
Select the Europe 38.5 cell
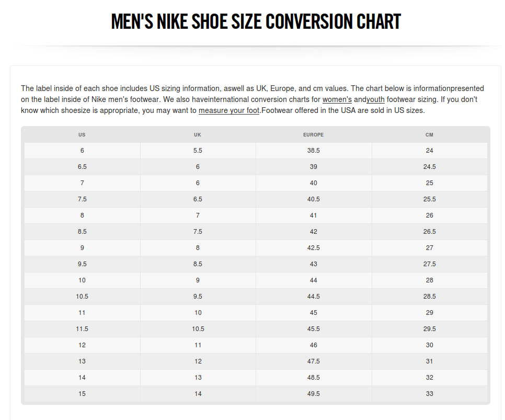[x=313, y=151]
